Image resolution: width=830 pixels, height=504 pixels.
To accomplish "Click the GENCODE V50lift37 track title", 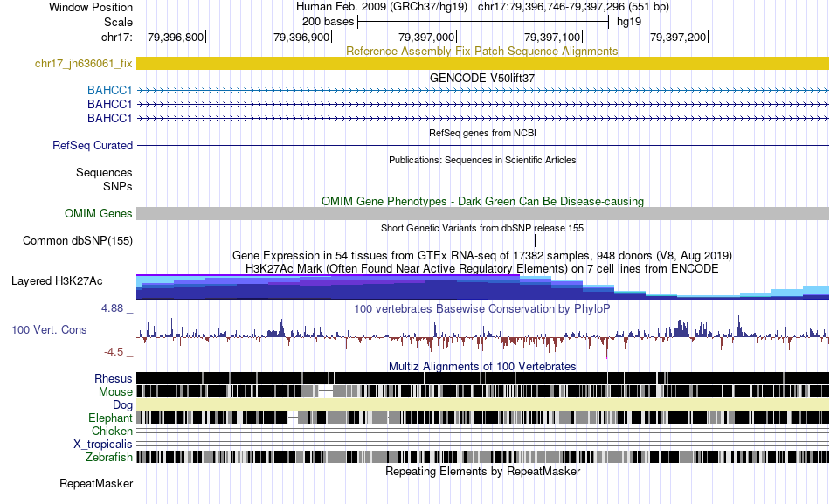I will point(482,78).
